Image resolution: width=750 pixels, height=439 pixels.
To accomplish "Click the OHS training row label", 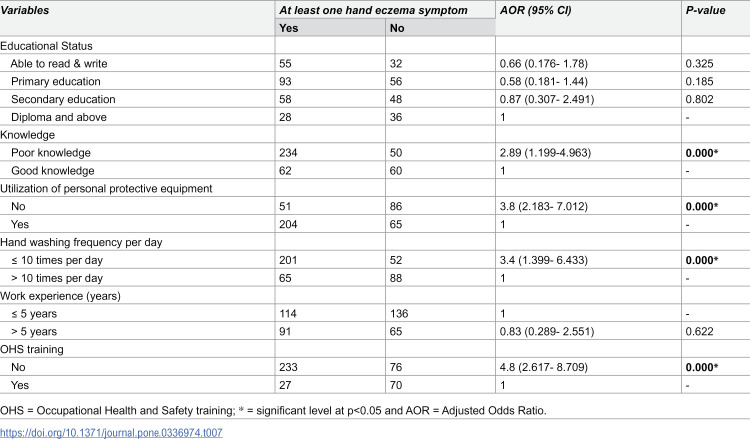I will pyautogui.click(x=32, y=350).
